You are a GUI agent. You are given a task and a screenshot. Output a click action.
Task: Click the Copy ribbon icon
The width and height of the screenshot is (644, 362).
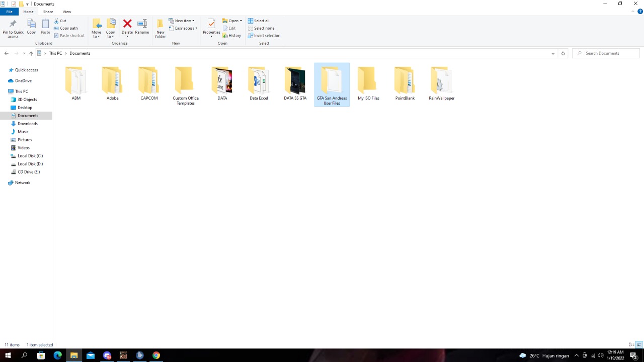[31, 27]
